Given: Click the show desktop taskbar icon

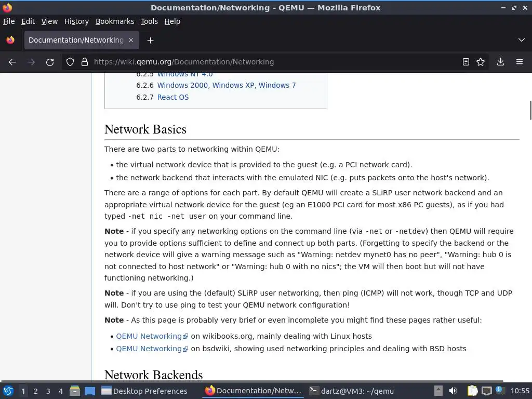Looking at the screenshot, I should 90,391.
